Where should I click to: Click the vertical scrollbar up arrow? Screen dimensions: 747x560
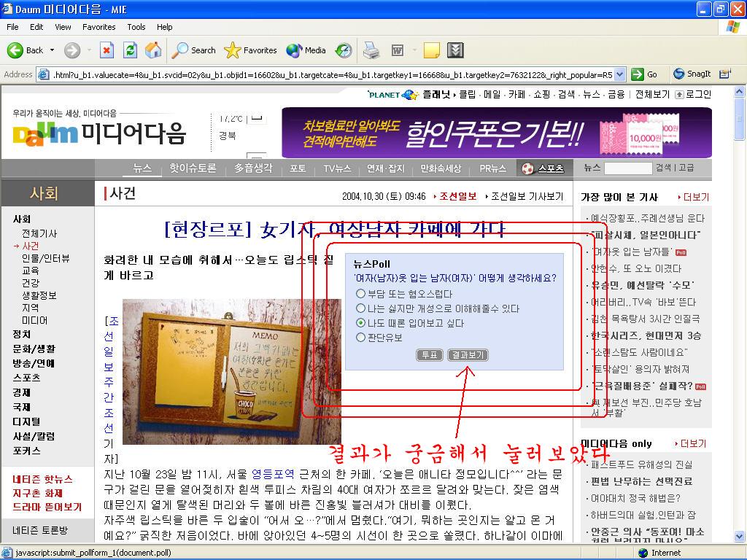pos(740,92)
